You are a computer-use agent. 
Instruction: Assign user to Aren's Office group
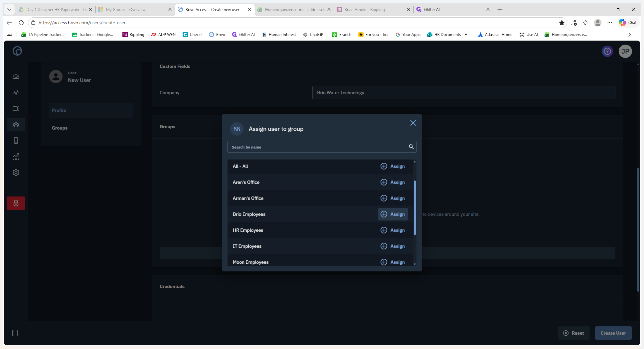tap(393, 182)
